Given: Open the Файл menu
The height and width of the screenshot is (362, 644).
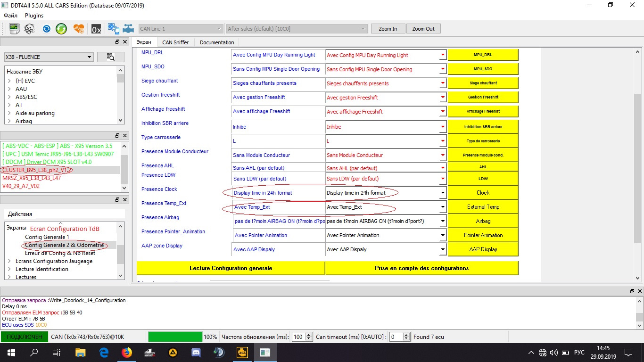Looking at the screenshot, I should (x=11, y=16).
